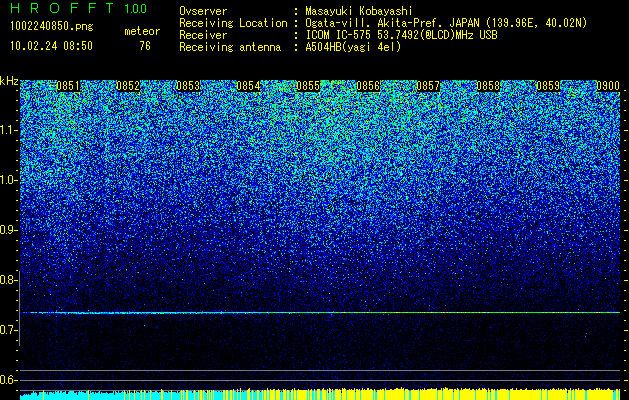Click the observer name Masayuki Kobayashi
The height and width of the screenshot is (400, 629).
[359, 11]
